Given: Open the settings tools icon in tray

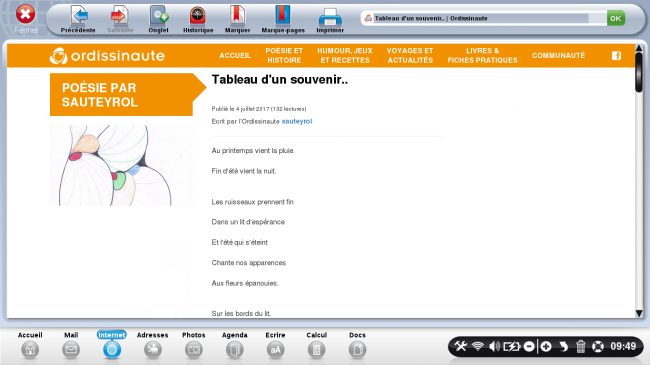Looking at the screenshot, I should [461, 346].
